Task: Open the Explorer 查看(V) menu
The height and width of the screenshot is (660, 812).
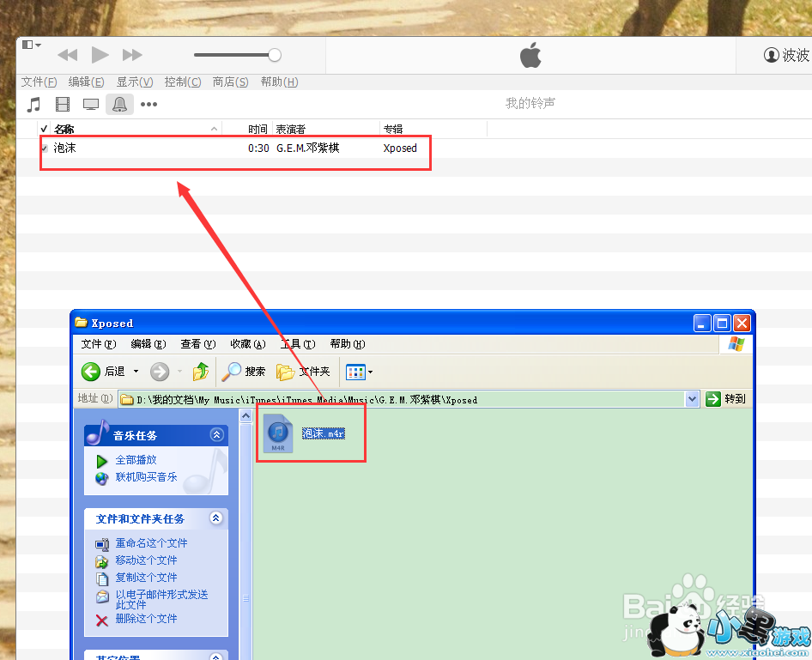Action: pyautogui.click(x=197, y=344)
